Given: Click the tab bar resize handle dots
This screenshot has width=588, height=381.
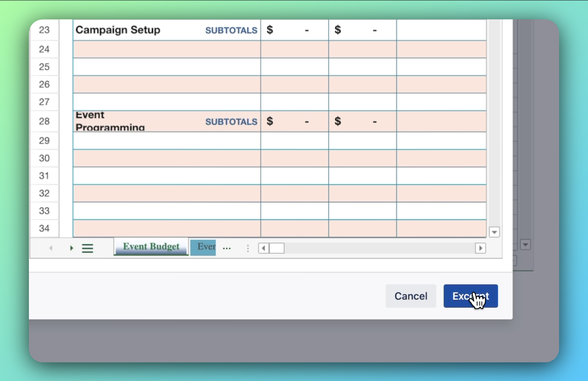Looking at the screenshot, I should [248, 248].
